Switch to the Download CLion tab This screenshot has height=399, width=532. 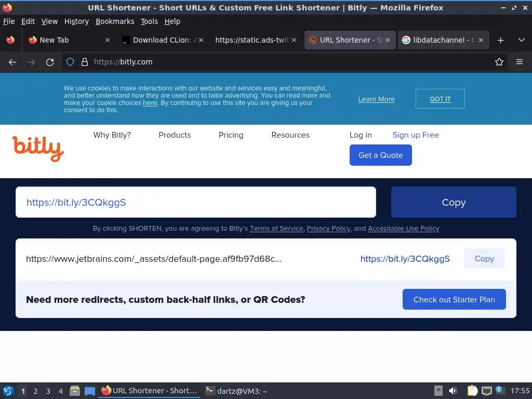(163, 40)
